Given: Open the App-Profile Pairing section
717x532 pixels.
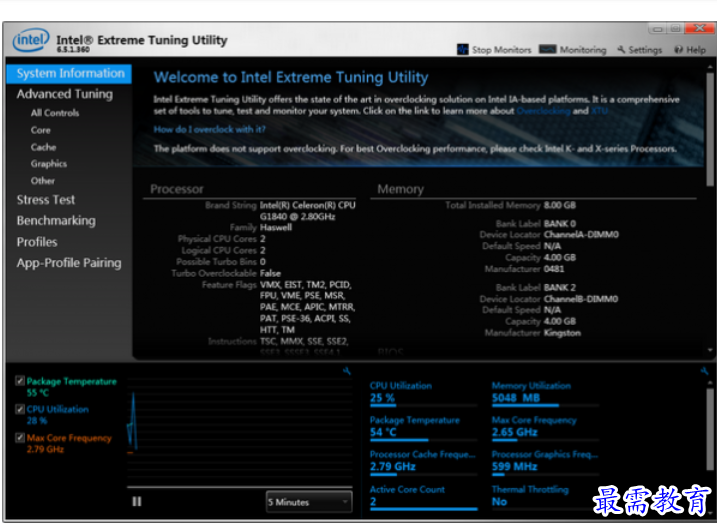Looking at the screenshot, I should [x=69, y=263].
